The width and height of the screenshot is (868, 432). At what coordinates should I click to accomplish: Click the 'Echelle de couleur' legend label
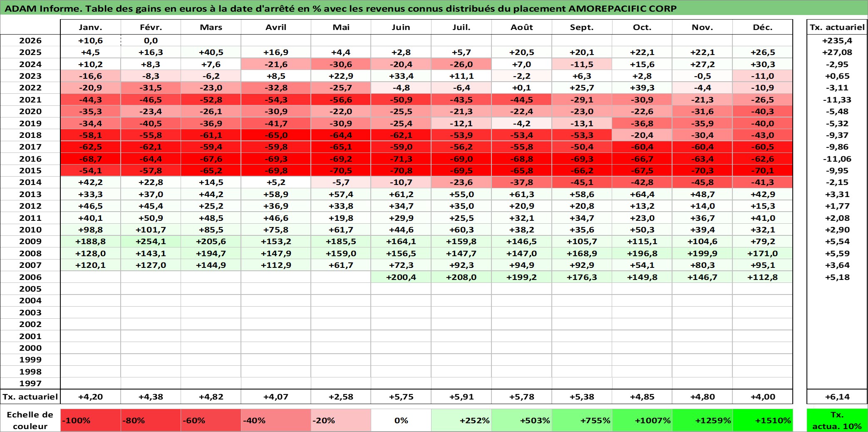coord(30,420)
